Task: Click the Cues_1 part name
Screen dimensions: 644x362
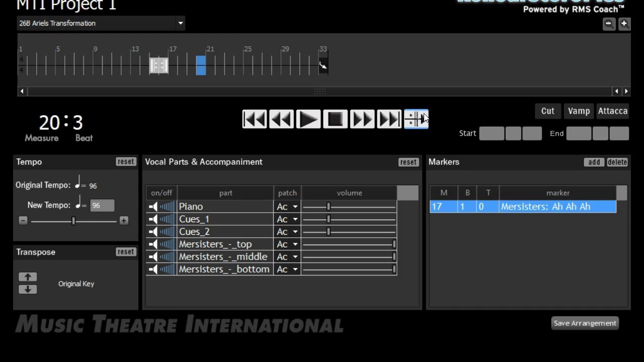Action: pyautogui.click(x=194, y=219)
